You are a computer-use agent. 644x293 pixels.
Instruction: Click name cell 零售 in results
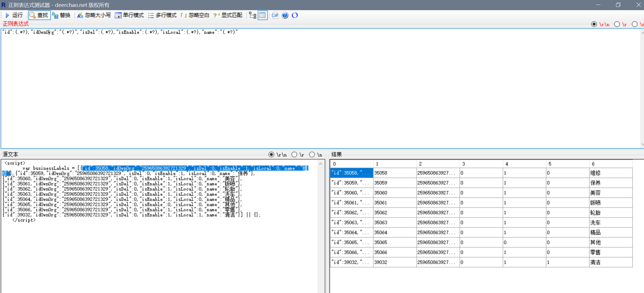pyautogui.click(x=611, y=252)
